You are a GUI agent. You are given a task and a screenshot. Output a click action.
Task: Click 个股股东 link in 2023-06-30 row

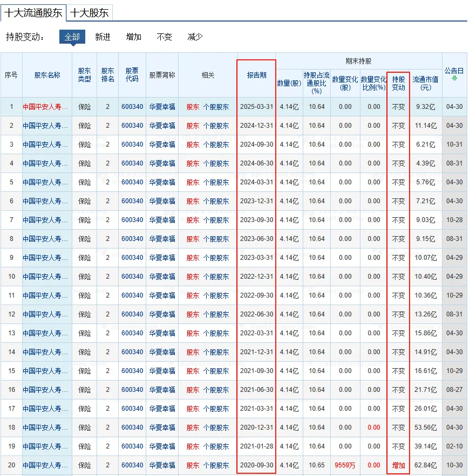(216, 239)
